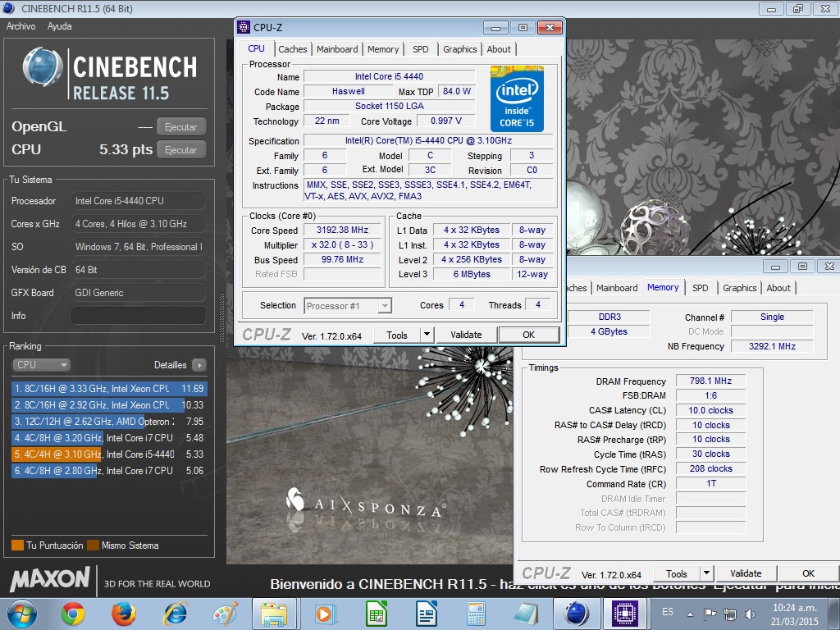Select ranking entry 4C/8H @ 2.80 GHz
This screenshot has height=630, width=840.
(x=109, y=470)
